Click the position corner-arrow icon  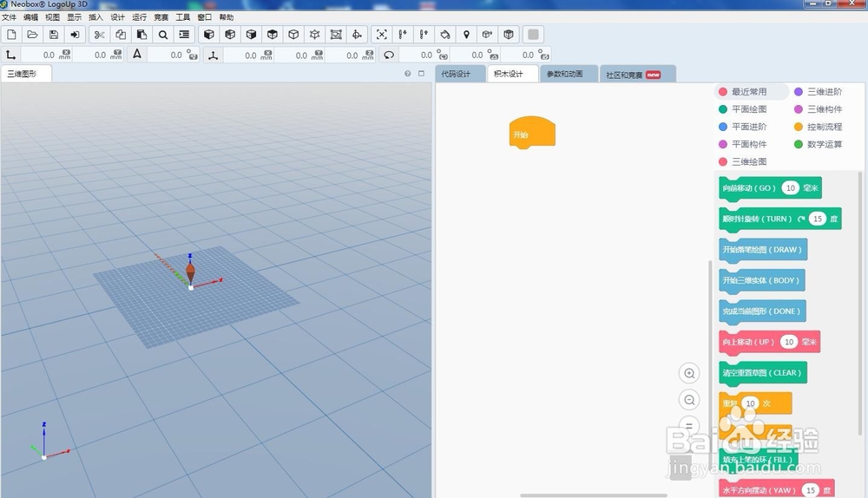[x=10, y=55]
